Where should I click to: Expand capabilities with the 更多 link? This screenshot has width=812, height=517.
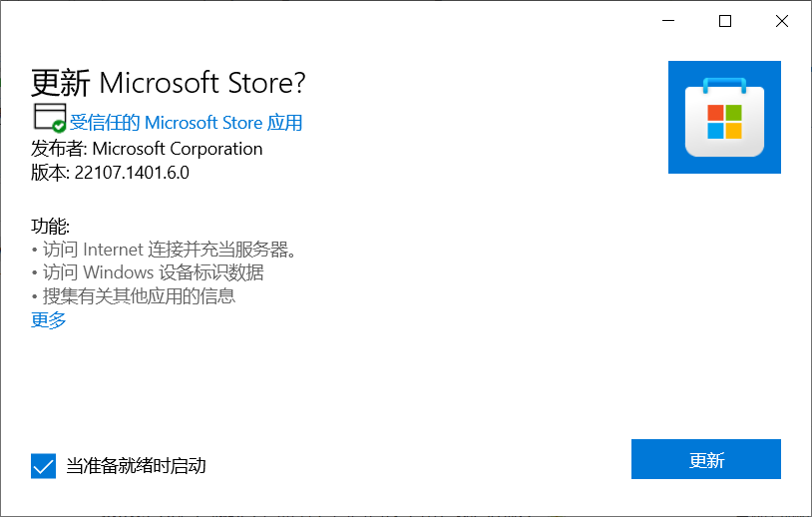click(49, 320)
